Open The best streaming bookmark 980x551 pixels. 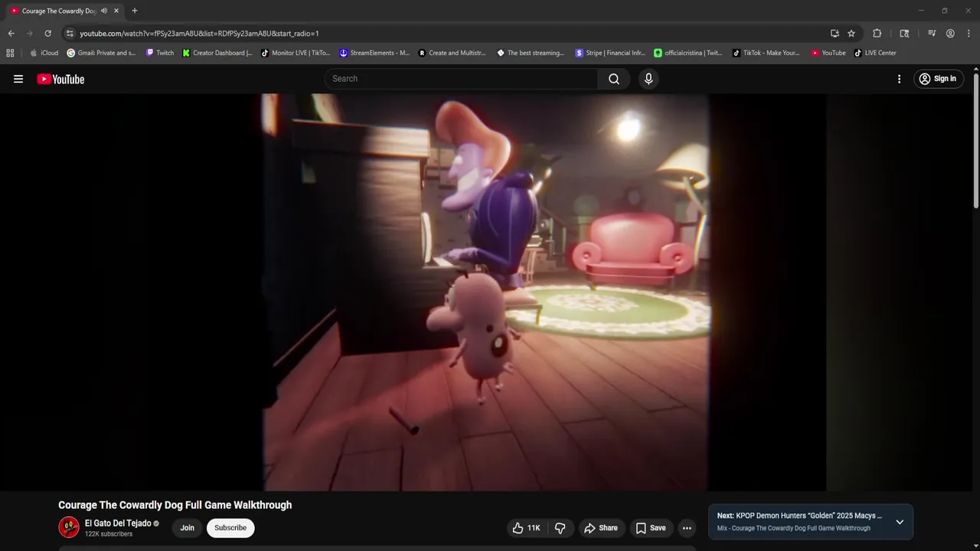(x=531, y=53)
